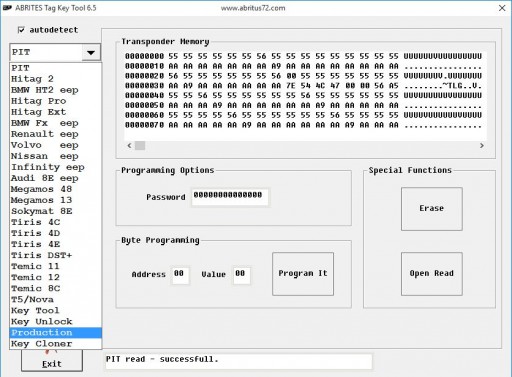Pick Tiris DST+ from the list
Viewport: 512px width, 377px height.
click(x=55, y=255)
